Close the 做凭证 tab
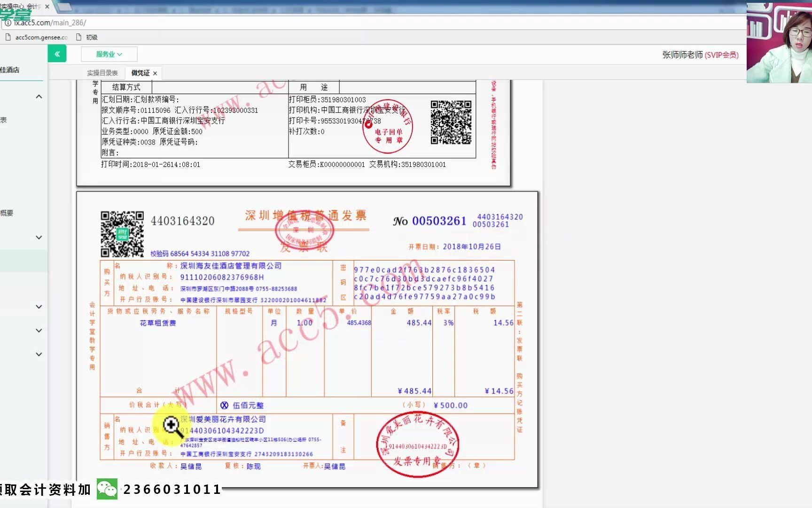The image size is (812, 508). click(155, 73)
